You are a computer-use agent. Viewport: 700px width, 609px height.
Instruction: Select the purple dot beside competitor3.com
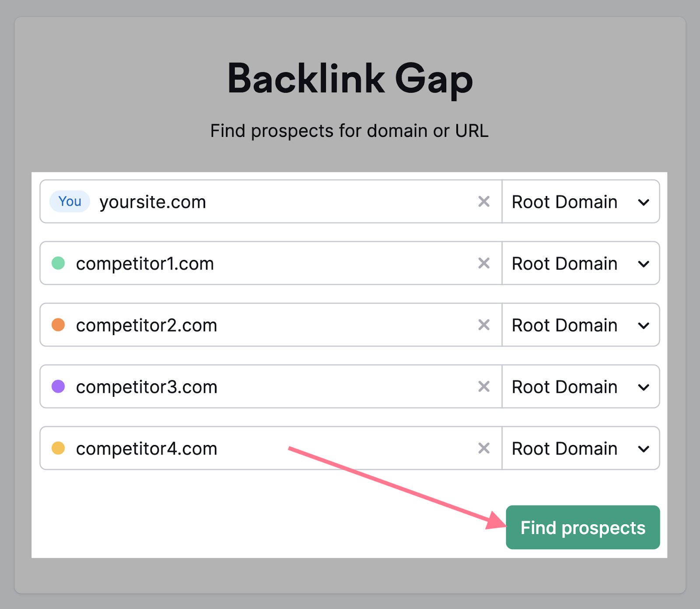pyautogui.click(x=59, y=387)
